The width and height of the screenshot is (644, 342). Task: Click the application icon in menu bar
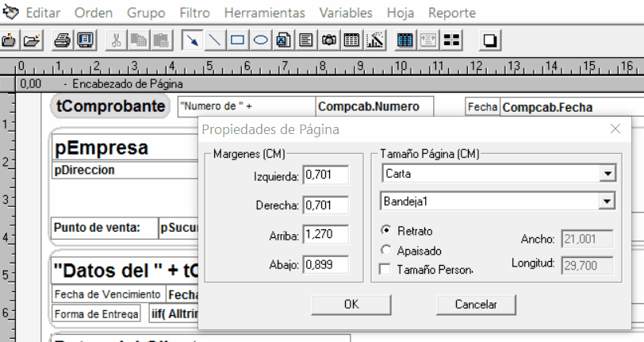tap(10, 12)
